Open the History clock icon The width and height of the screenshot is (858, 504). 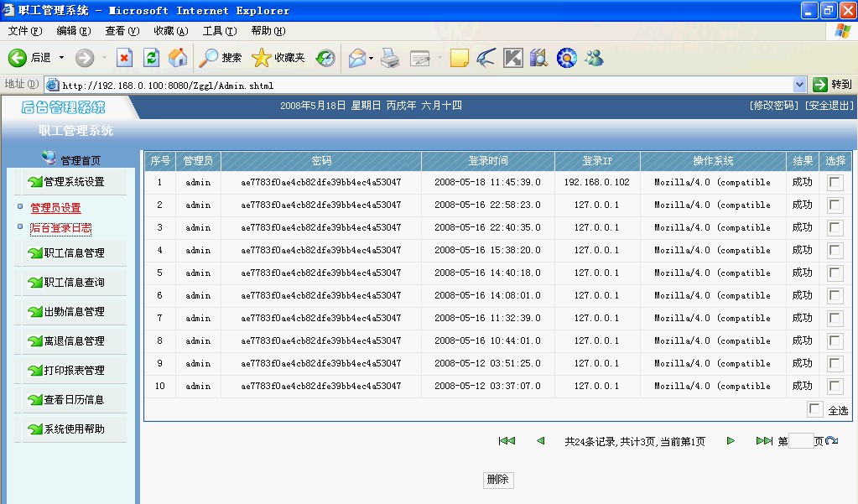[x=325, y=58]
